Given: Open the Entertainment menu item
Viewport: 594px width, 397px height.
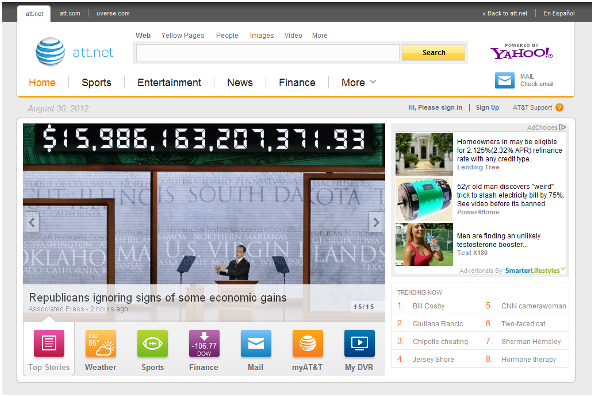Looking at the screenshot, I should pyautogui.click(x=169, y=82).
